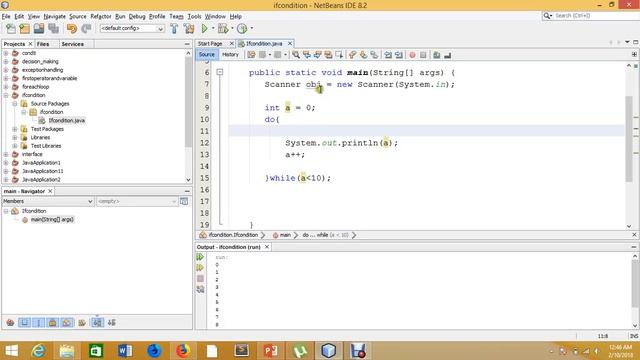Open Firefox from the taskbar
Screen dimensions: 640x360
[182, 351]
